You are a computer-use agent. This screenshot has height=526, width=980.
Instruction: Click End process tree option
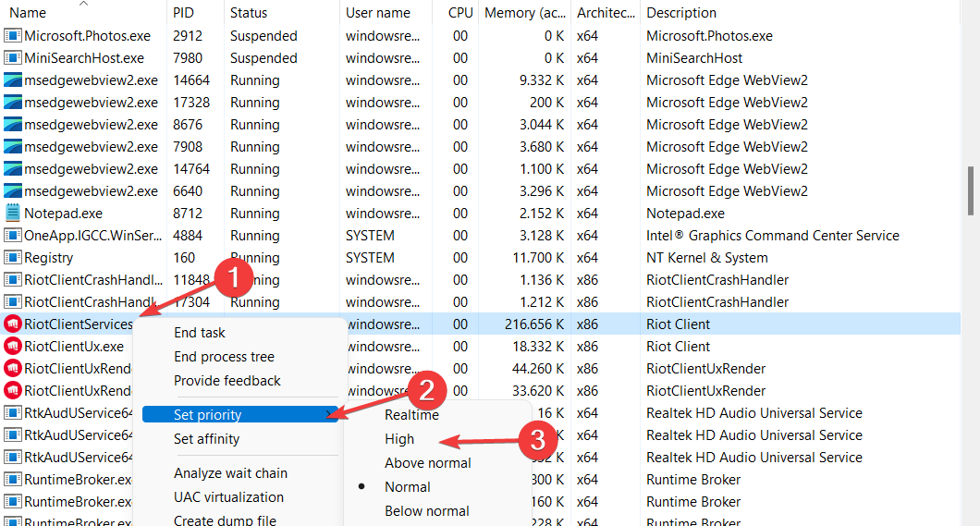coord(224,357)
